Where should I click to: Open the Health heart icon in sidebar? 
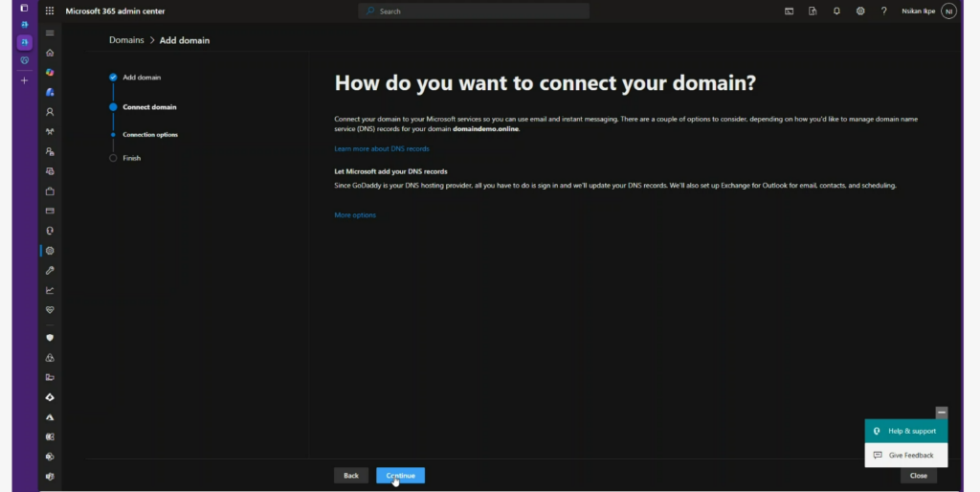pos(50,310)
